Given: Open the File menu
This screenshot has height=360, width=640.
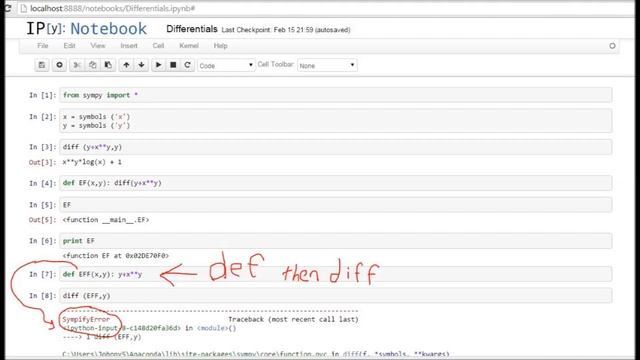Looking at the screenshot, I should [42, 46].
